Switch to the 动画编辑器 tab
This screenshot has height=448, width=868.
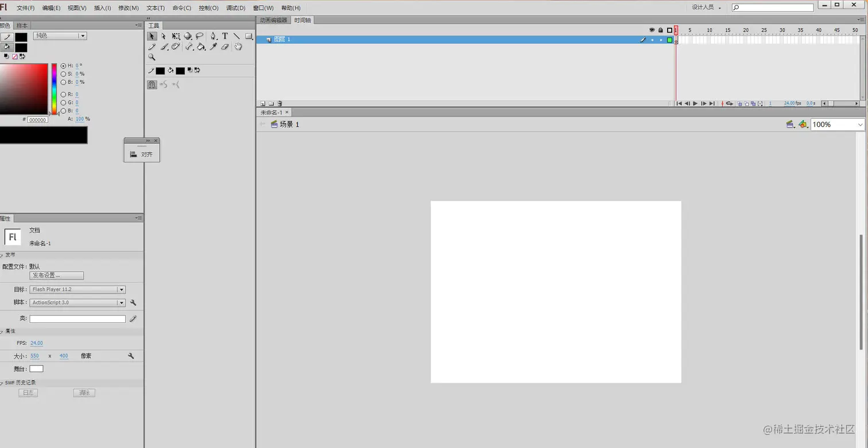tap(273, 20)
